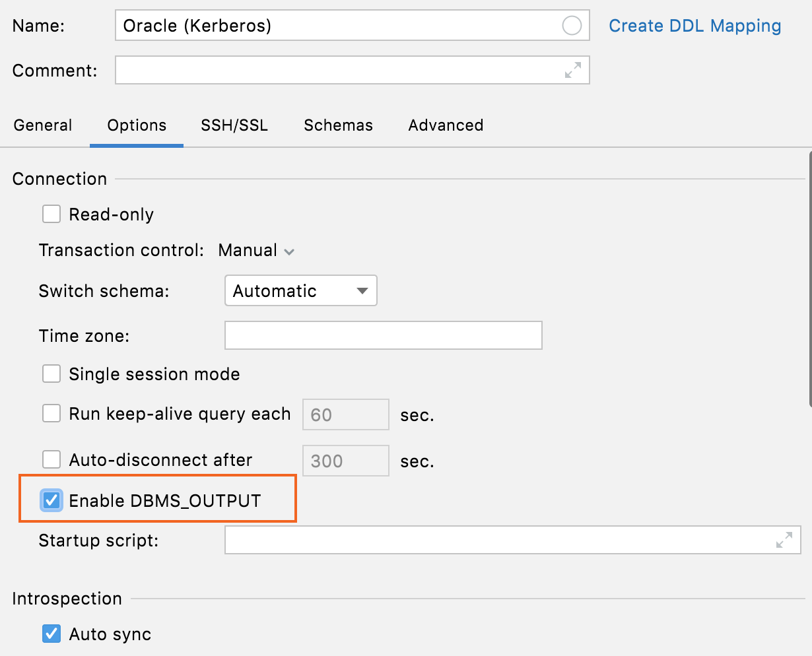Enable Auto-disconnect after option
812x656 pixels.
click(51, 460)
